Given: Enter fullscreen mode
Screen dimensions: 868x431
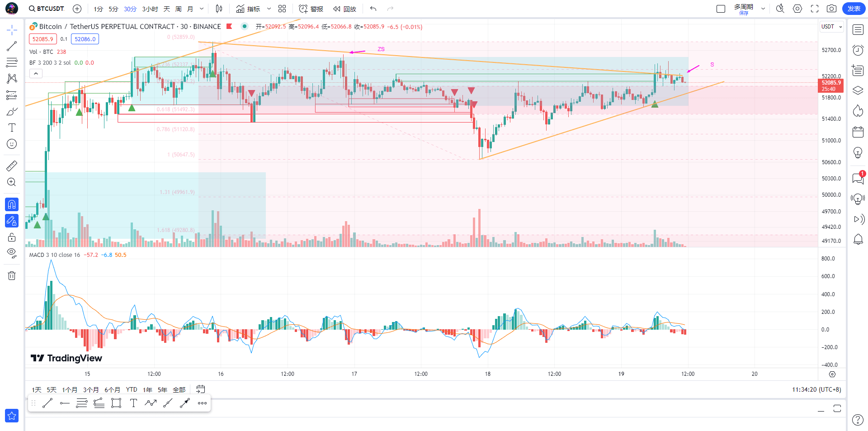Looking at the screenshot, I should coord(815,9).
